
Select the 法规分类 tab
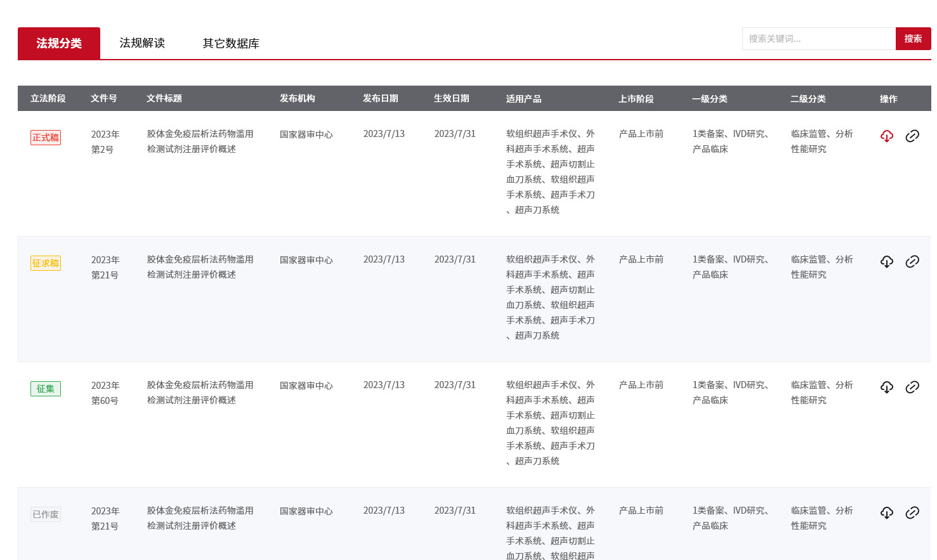(59, 43)
